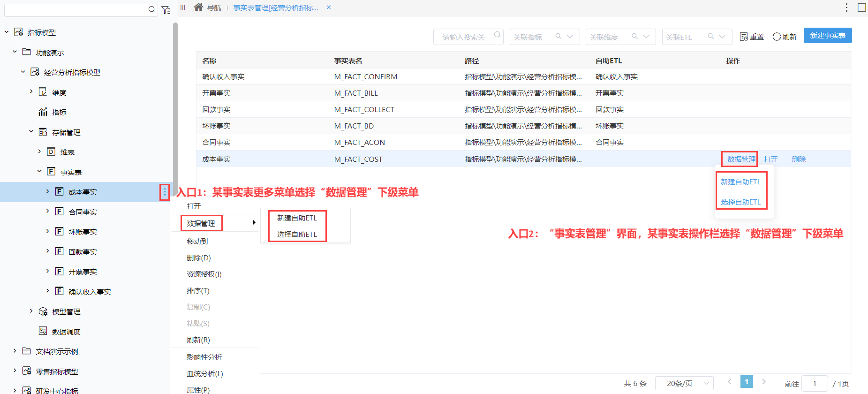Viewport: 868px width, 394px height.
Task: Close the 事实表管理 tab
Action: tap(329, 8)
